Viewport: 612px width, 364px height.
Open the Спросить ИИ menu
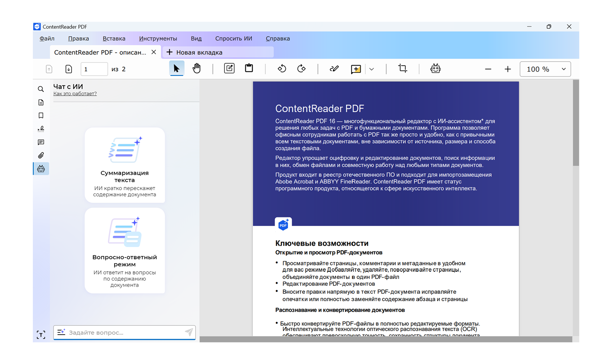pos(234,38)
